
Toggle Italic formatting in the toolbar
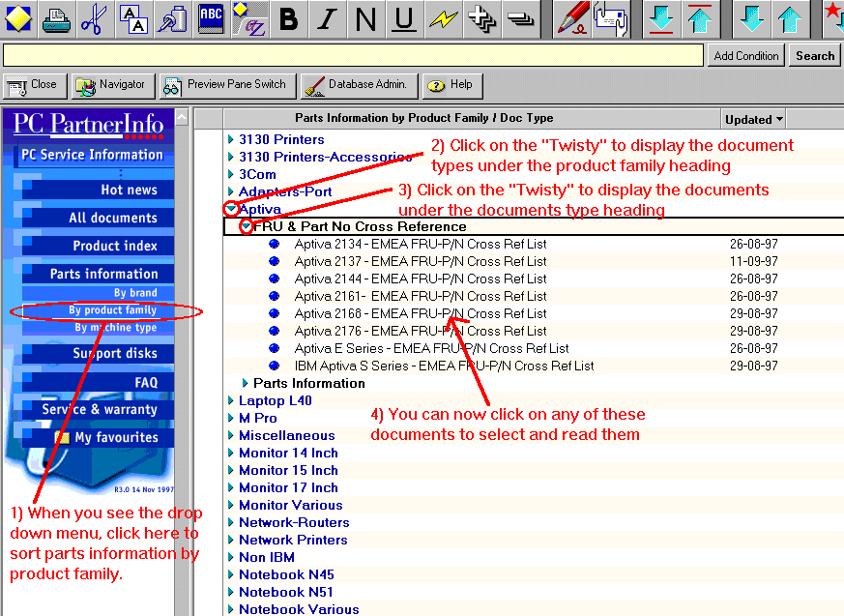[327, 18]
